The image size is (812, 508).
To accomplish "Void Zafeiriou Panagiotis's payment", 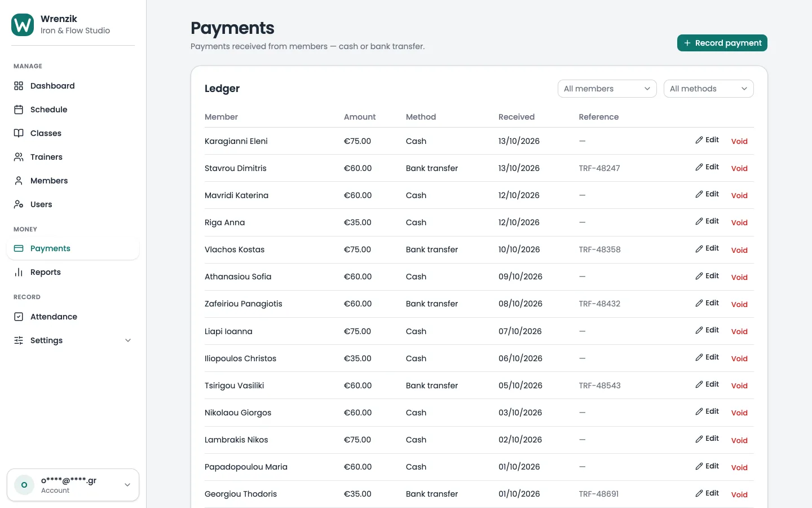I will pos(739,304).
